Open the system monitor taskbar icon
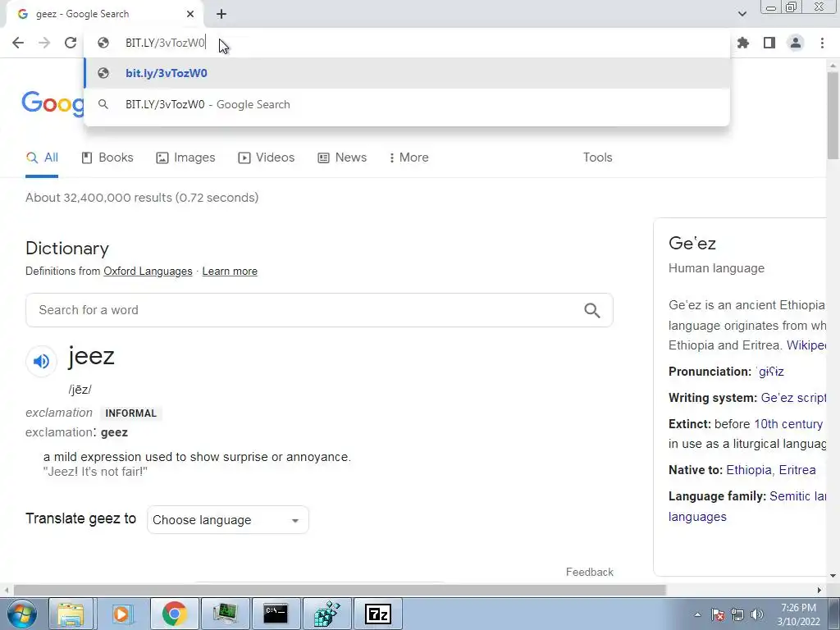Image resolution: width=840 pixels, height=630 pixels. pyautogui.click(x=225, y=614)
